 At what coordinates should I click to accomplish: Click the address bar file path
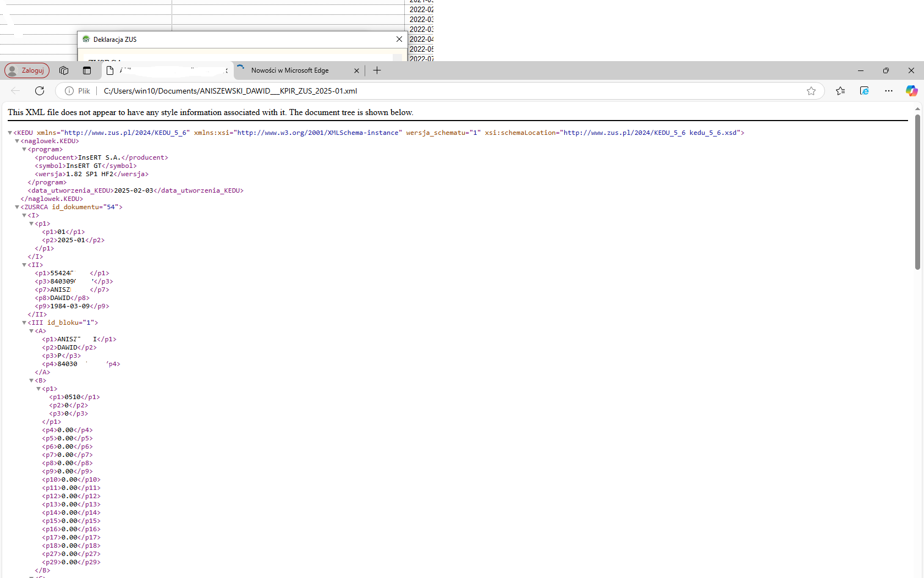tap(230, 91)
